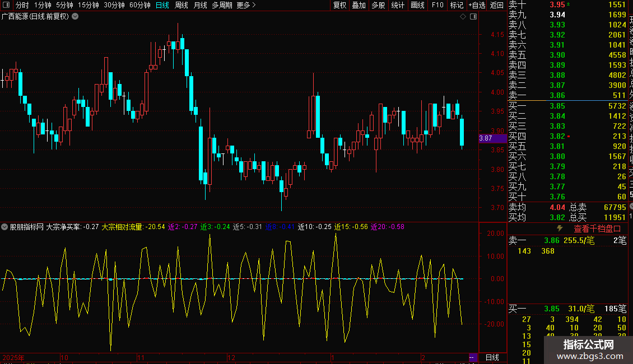Viewport: 633px width, 364px height.
Task: Click the 买均 3.82 value
Action: 557,217
